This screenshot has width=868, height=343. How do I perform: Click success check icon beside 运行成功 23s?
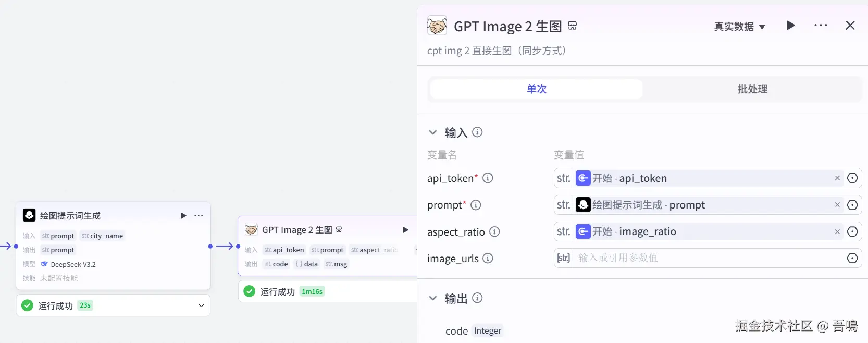tap(28, 305)
